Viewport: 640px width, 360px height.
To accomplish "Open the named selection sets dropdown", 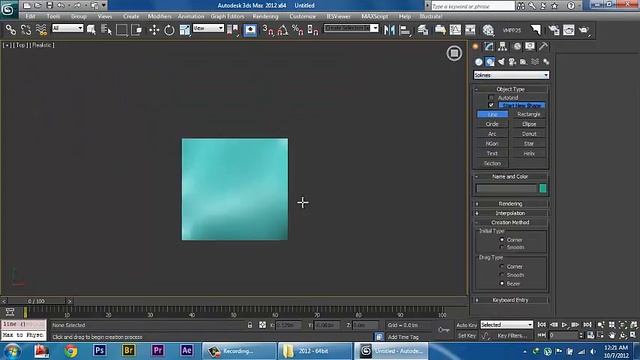I will coord(351,28).
